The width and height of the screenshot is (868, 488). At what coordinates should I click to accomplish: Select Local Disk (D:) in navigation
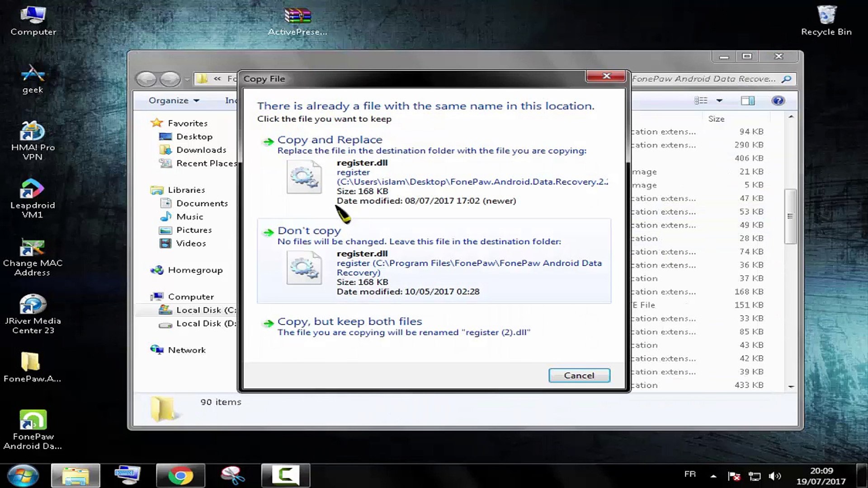pyautogui.click(x=205, y=324)
